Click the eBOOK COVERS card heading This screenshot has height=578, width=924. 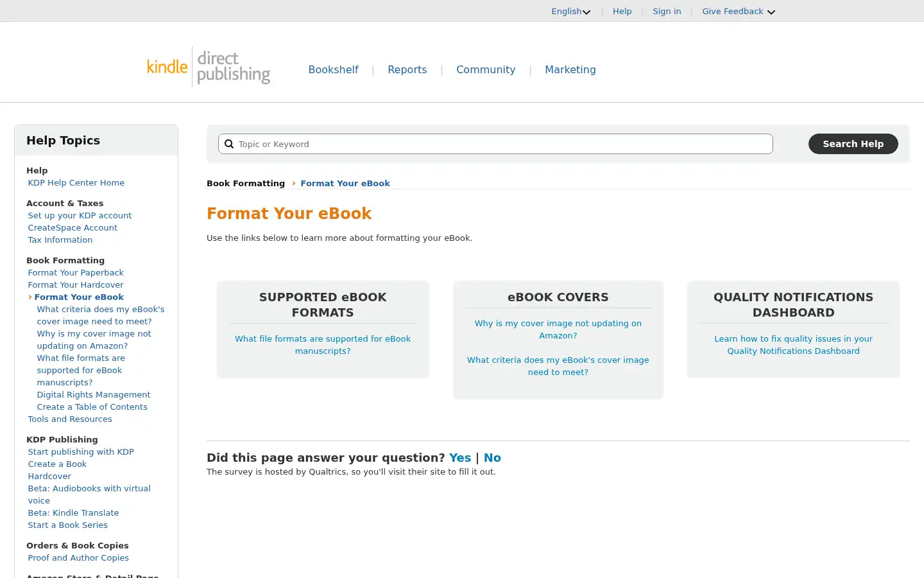click(558, 297)
